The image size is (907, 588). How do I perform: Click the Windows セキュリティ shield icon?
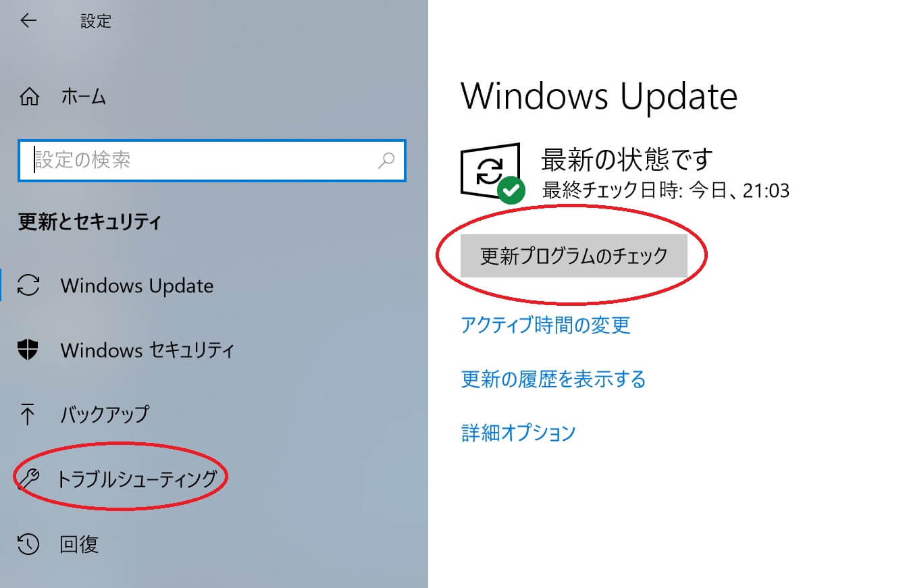[x=28, y=350]
